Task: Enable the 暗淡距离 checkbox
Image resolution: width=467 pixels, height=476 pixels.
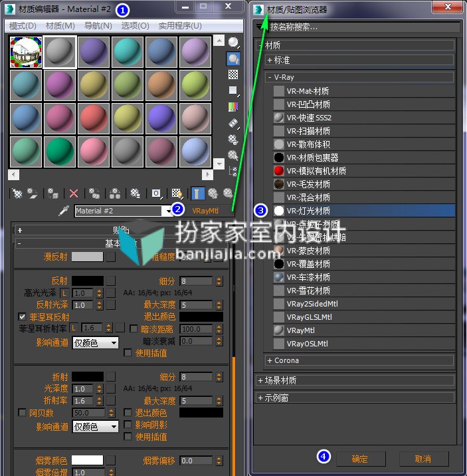Action: pyautogui.click(x=134, y=329)
